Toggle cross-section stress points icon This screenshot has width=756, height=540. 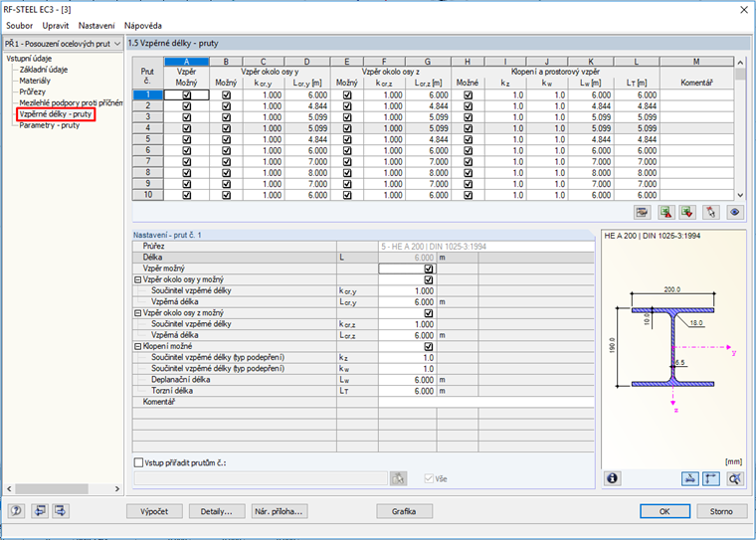click(690, 478)
